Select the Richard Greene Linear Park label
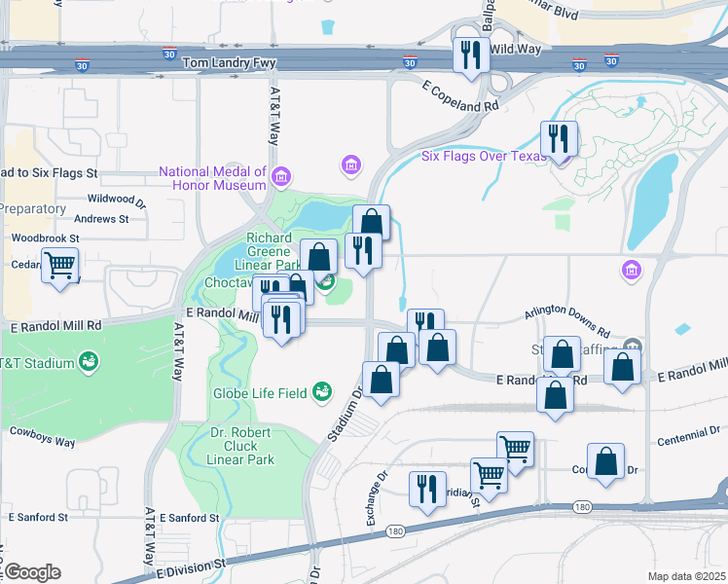This screenshot has width=728, height=584. (268, 251)
